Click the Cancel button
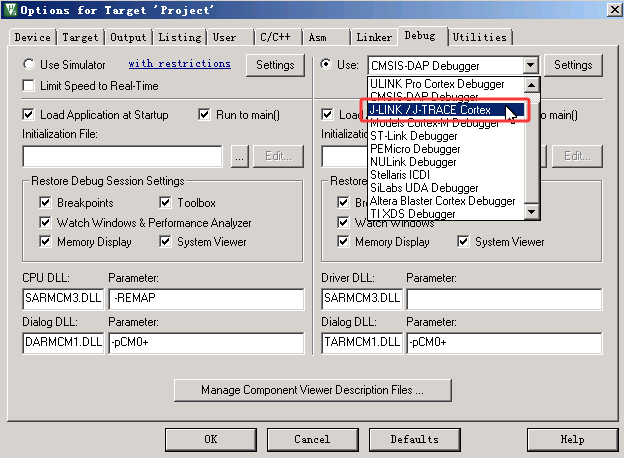The width and height of the screenshot is (624, 458). (313, 440)
